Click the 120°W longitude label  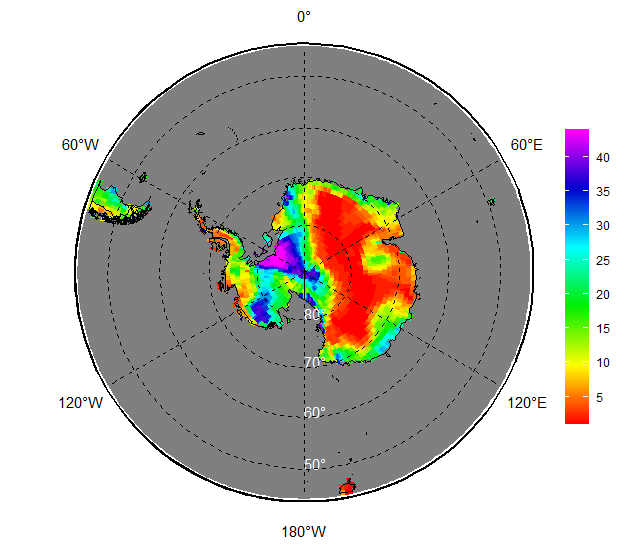point(81,403)
